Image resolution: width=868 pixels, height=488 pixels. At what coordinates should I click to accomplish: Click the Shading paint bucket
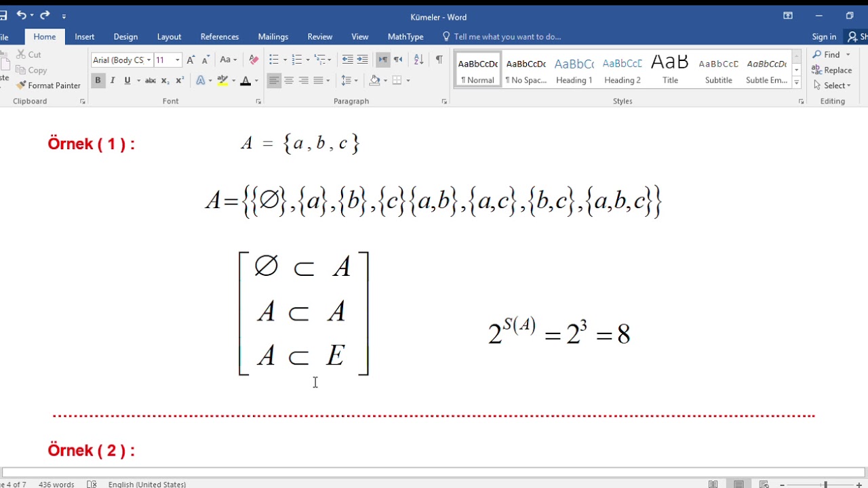click(374, 80)
